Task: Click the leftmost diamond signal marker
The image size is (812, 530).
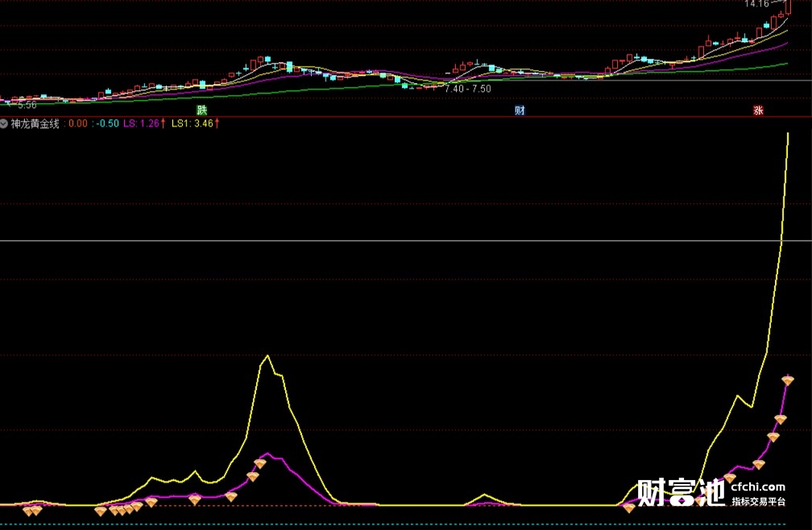Action: 28,511
